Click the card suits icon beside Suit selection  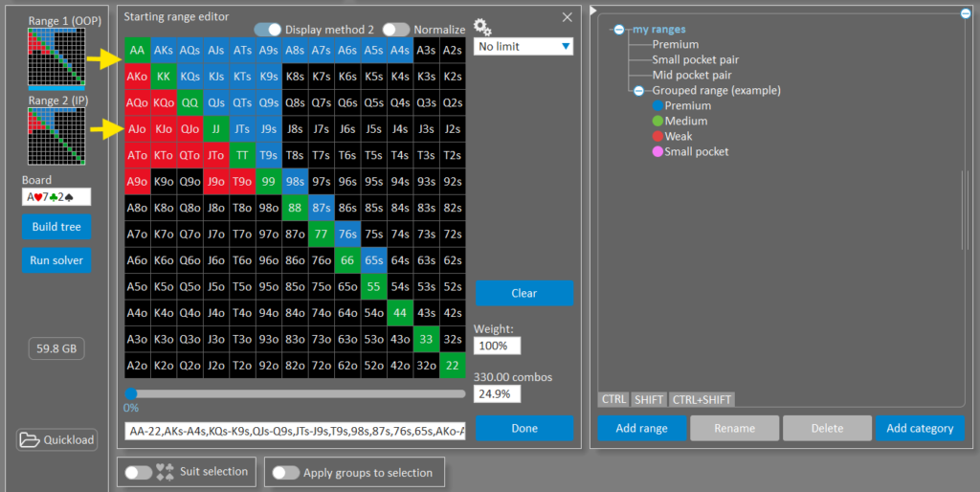click(x=165, y=472)
